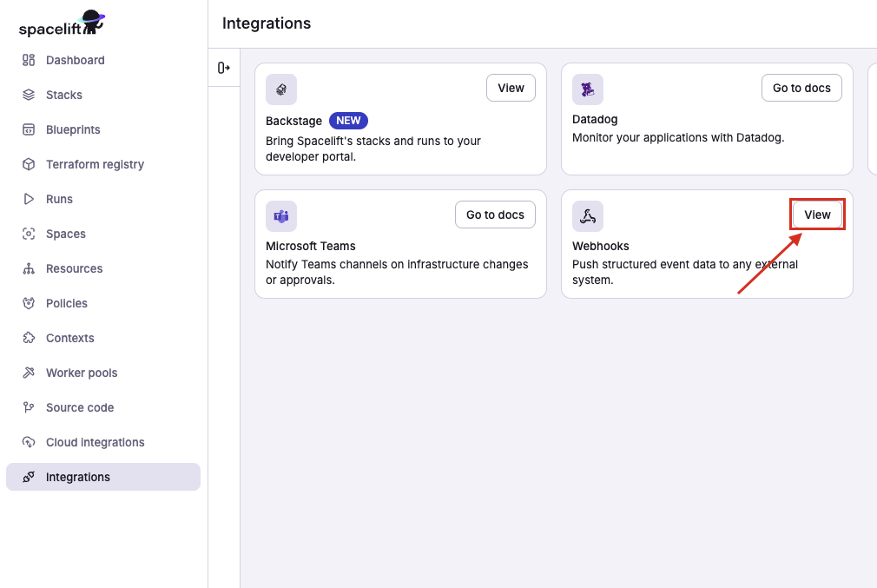Navigate to Contexts

[x=69, y=338]
